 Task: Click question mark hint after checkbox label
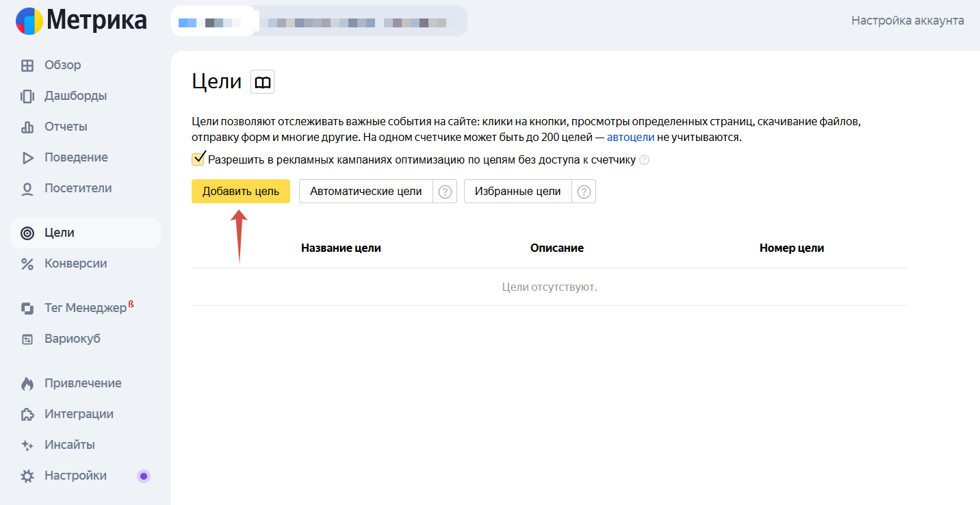(x=644, y=160)
